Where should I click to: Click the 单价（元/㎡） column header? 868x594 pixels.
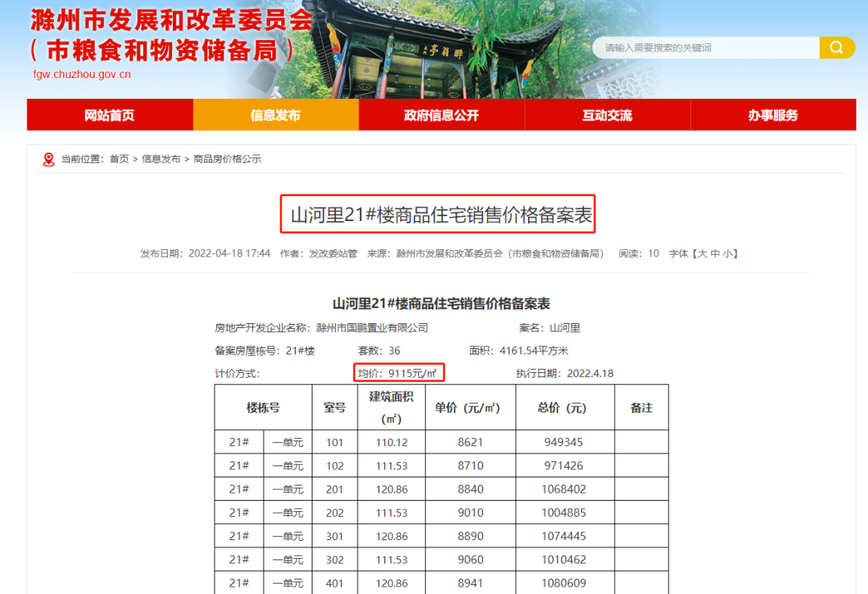[x=470, y=408]
